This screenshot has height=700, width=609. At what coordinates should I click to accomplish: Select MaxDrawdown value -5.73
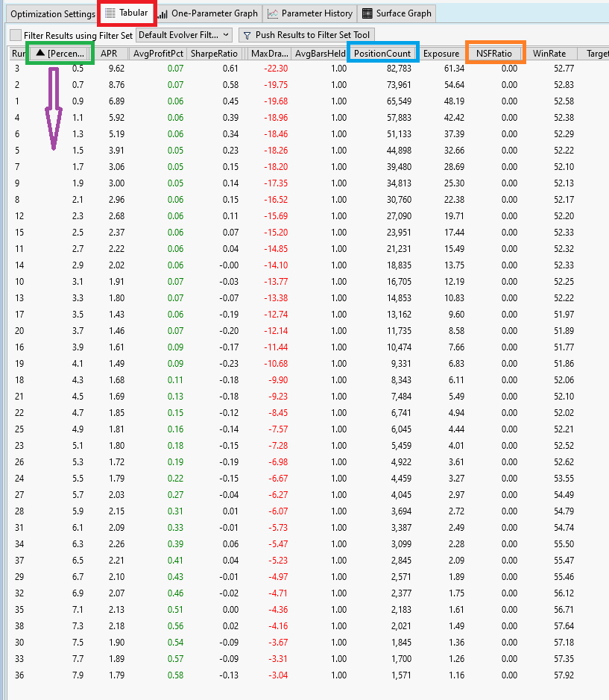click(x=278, y=528)
